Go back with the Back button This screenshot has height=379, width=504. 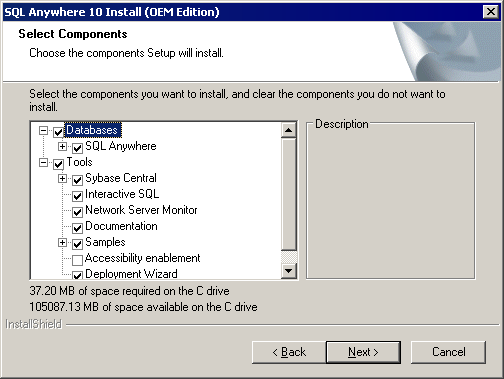(289, 352)
